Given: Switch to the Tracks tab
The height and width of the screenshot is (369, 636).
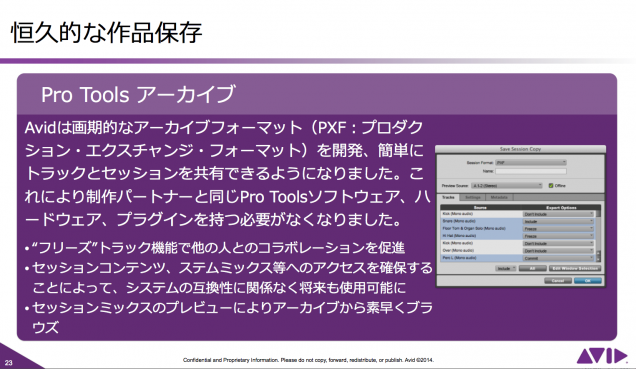Looking at the screenshot, I should pyautogui.click(x=448, y=197).
